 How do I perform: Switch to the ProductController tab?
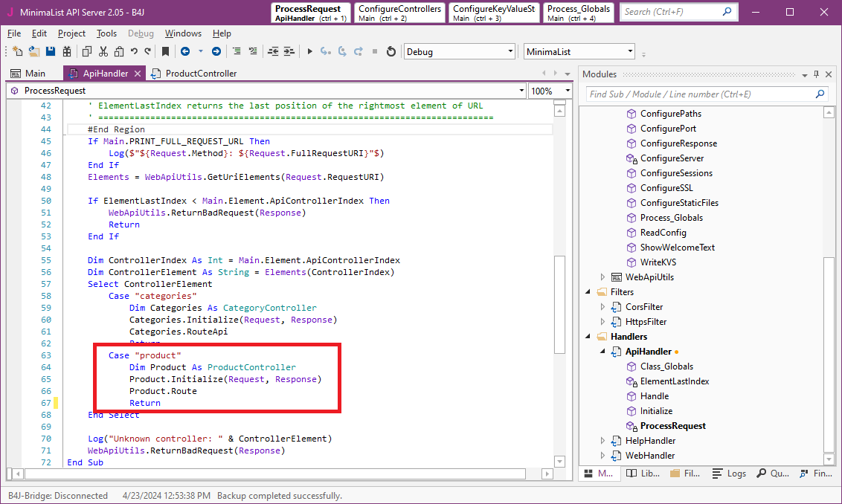[x=201, y=74]
